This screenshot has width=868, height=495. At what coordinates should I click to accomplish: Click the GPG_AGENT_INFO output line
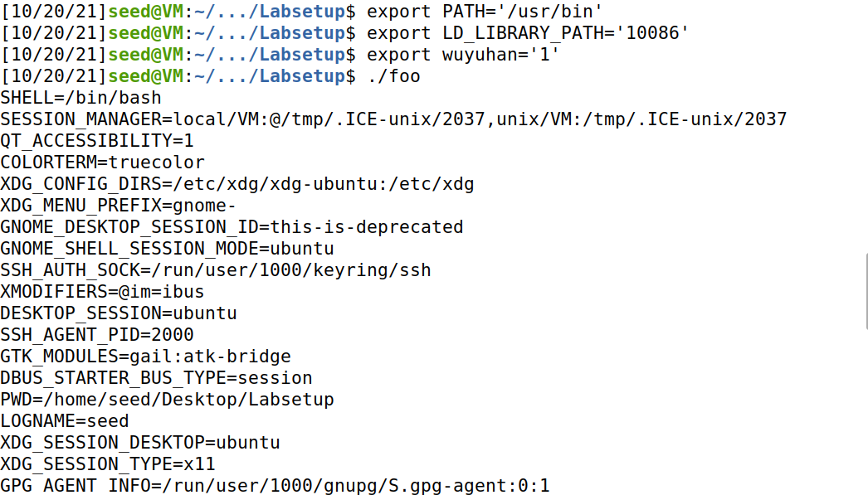(x=275, y=486)
